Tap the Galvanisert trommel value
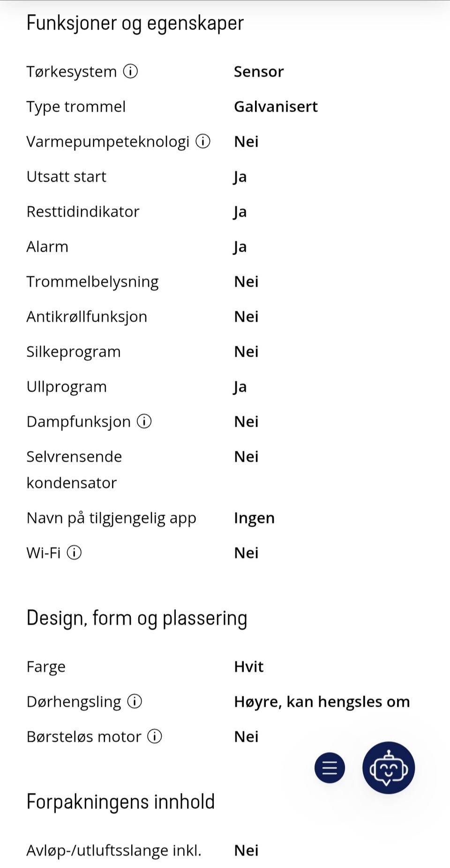 [276, 106]
